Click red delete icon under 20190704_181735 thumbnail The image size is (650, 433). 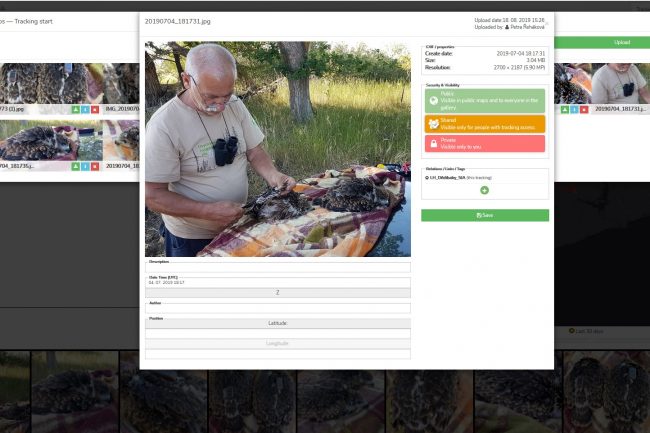[95, 166]
